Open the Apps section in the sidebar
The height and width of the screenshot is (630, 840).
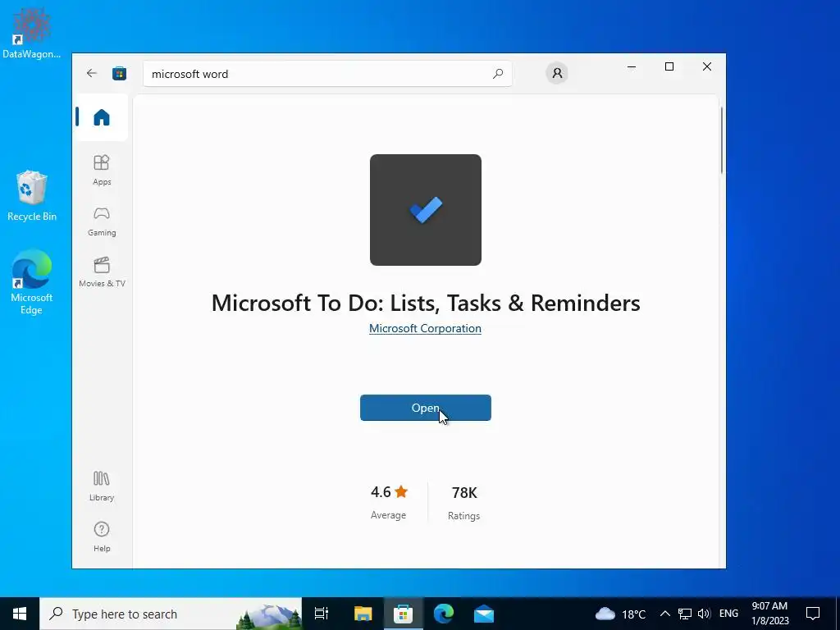102,171
